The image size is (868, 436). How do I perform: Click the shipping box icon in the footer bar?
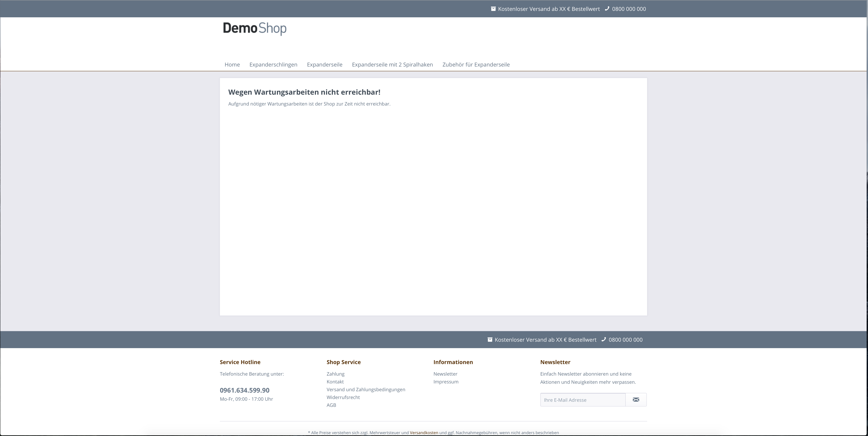pos(490,340)
